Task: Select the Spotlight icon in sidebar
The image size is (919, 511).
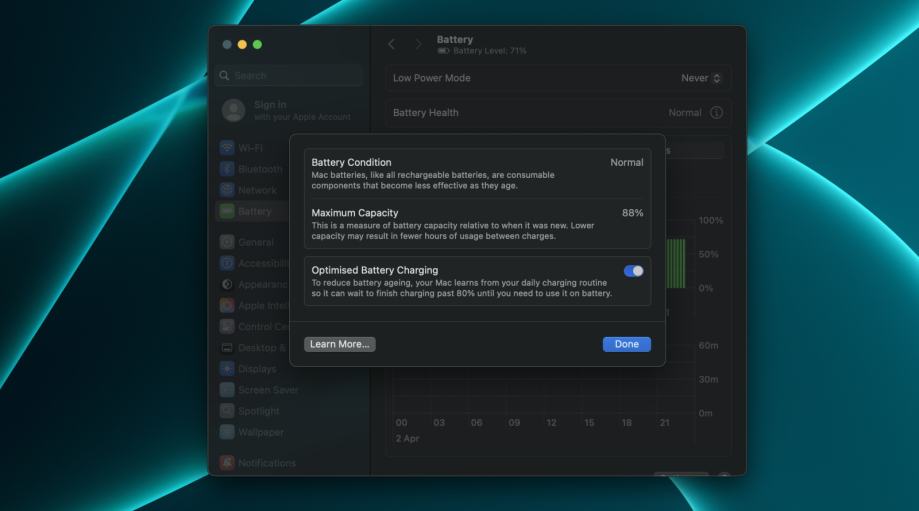Action: coord(227,411)
